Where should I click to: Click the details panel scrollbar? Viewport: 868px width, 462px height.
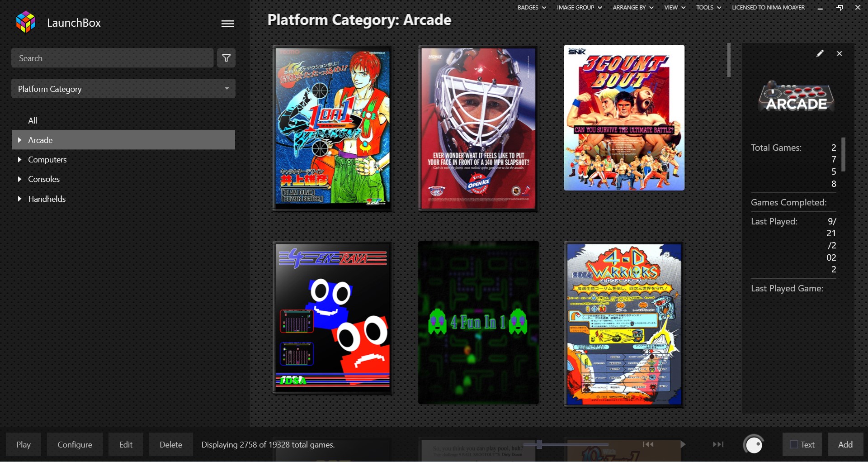[x=844, y=154]
